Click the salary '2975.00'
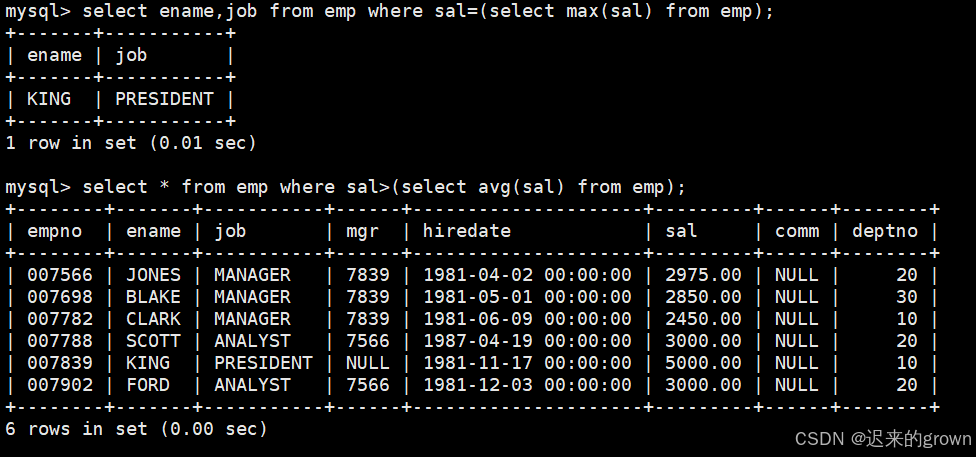This screenshot has height=457, width=976. coord(703,275)
